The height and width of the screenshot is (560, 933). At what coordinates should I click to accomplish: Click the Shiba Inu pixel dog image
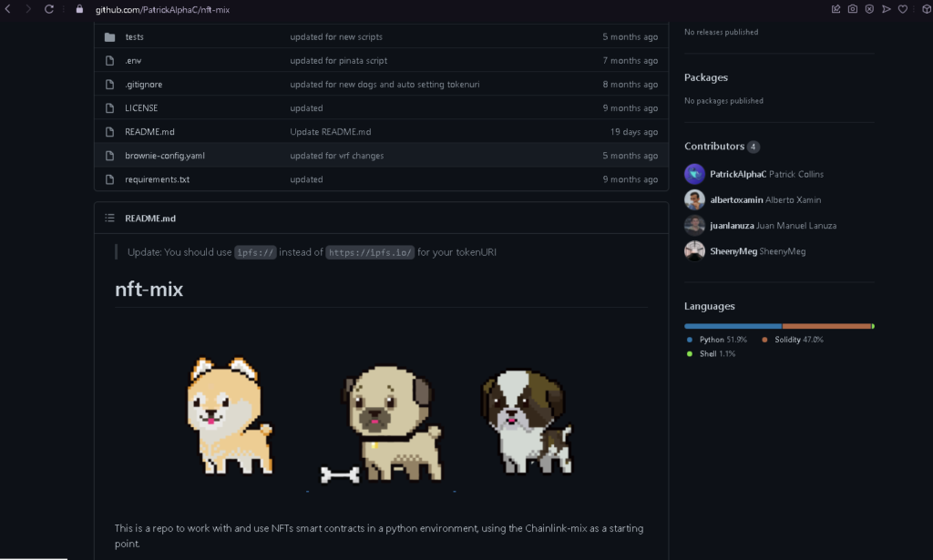[x=230, y=415]
